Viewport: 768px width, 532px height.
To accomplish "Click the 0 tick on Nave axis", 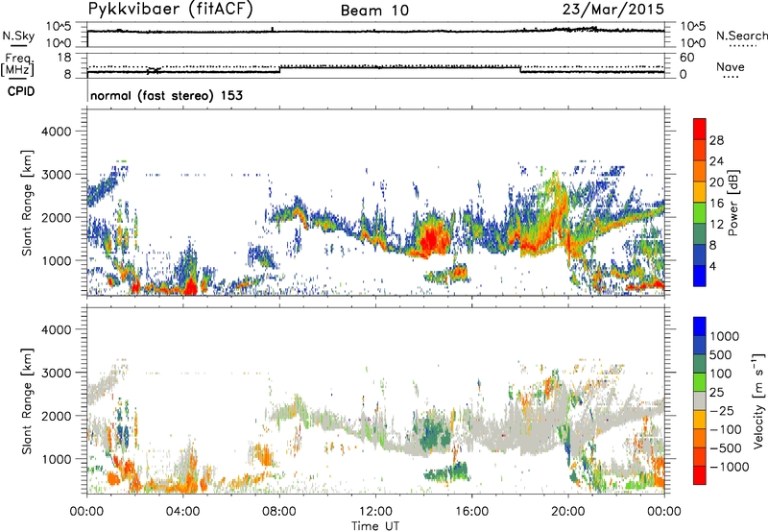I will 684,75.
